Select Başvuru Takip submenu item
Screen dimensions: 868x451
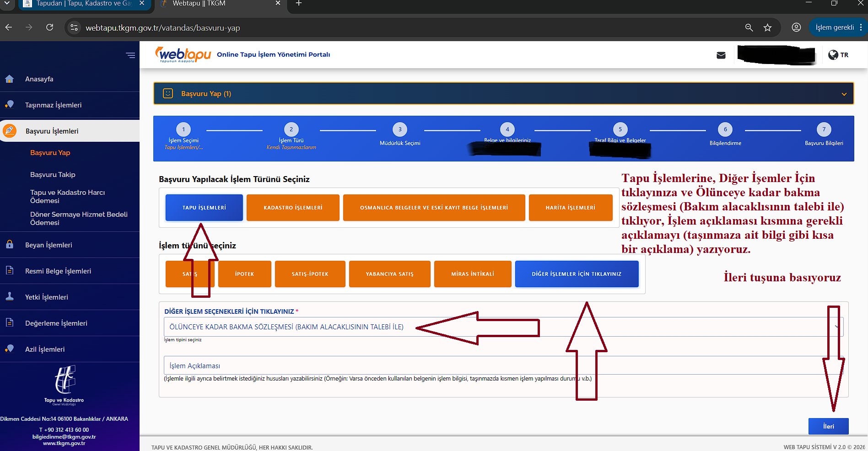point(53,175)
